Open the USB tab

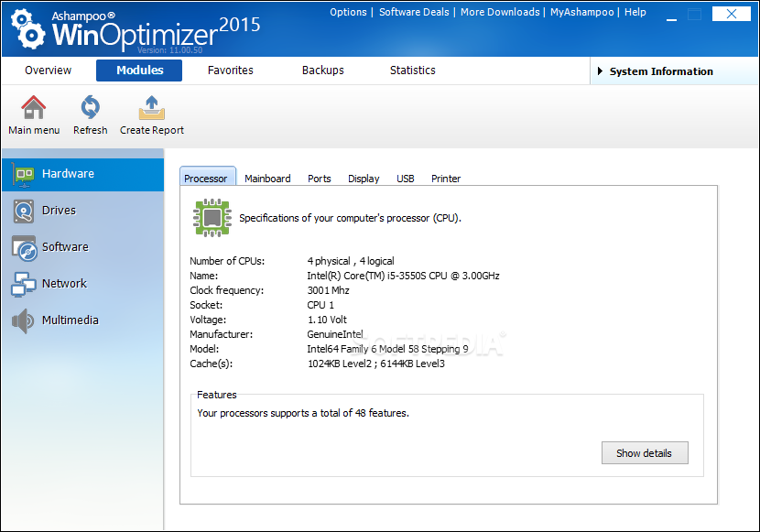pyautogui.click(x=406, y=179)
